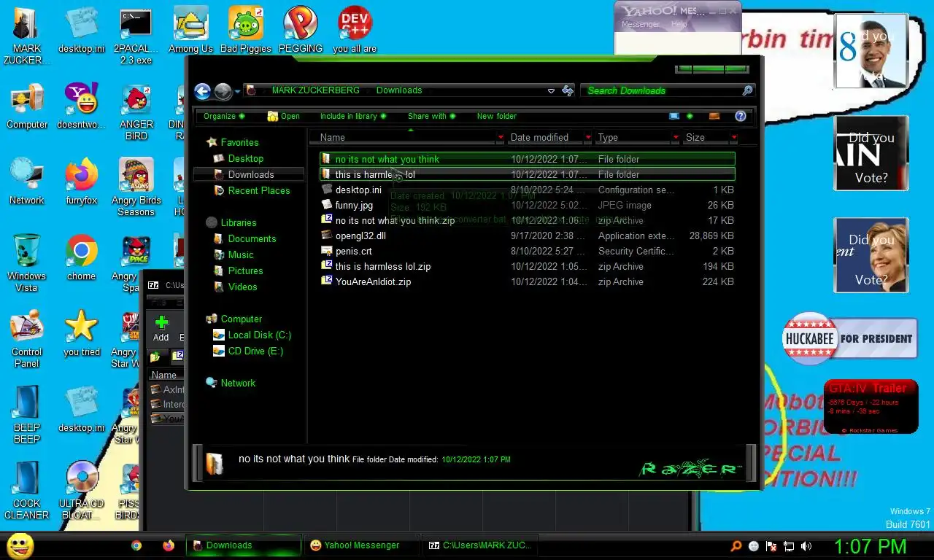
Task: Open the Dev-C++ desktop shortcut
Action: pyautogui.click(x=355, y=31)
